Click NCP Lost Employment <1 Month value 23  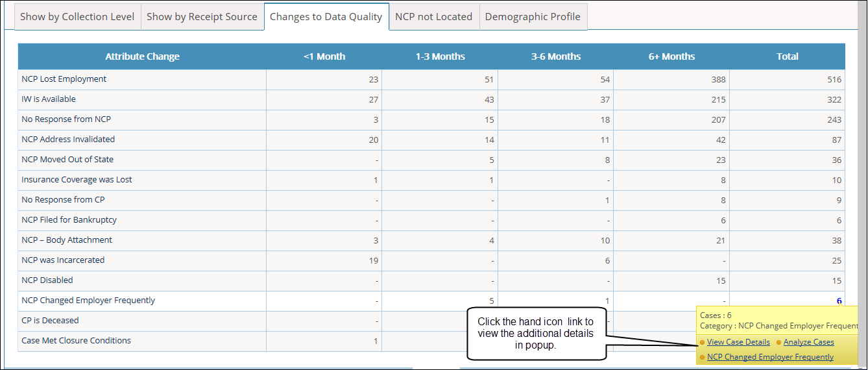click(373, 80)
